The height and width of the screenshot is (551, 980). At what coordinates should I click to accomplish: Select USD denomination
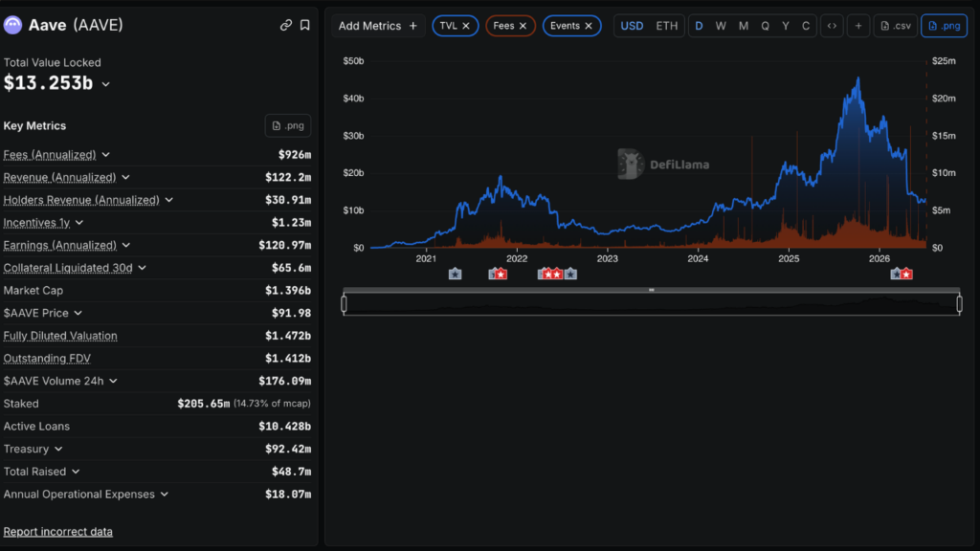pos(632,26)
